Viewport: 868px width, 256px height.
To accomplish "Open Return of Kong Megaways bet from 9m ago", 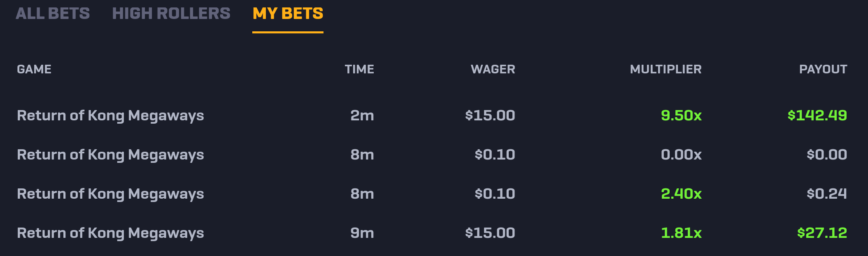I will pos(432,233).
